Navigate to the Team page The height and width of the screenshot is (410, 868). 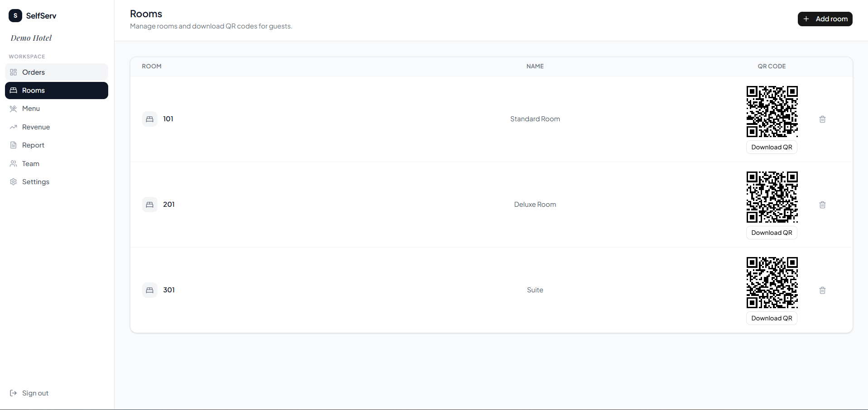click(x=57, y=164)
